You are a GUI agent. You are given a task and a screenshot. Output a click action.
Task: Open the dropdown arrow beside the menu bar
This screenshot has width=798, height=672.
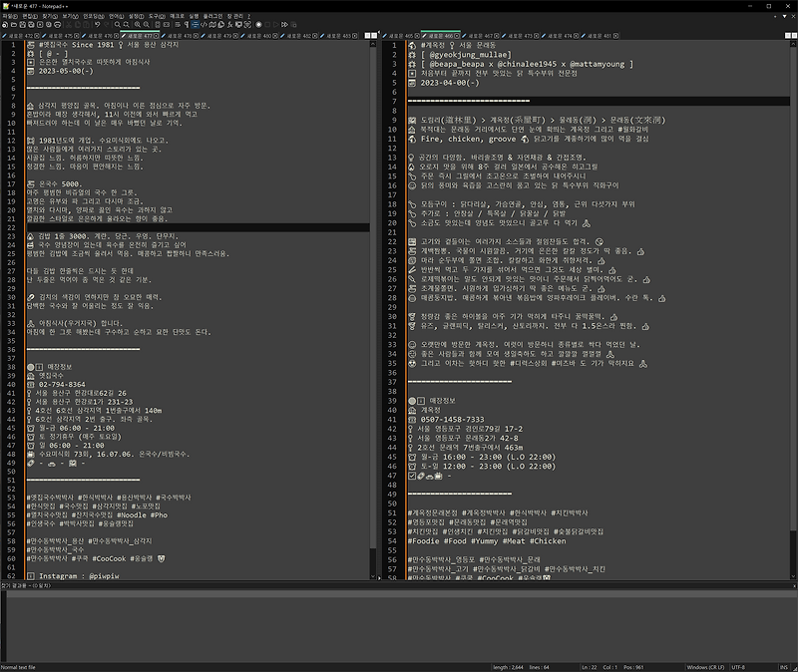(x=784, y=16)
